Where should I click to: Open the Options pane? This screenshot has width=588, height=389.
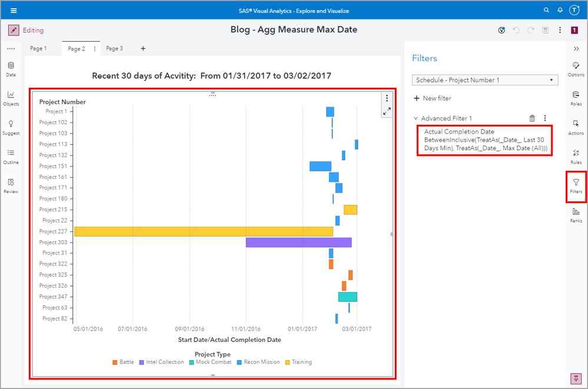[x=576, y=69]
